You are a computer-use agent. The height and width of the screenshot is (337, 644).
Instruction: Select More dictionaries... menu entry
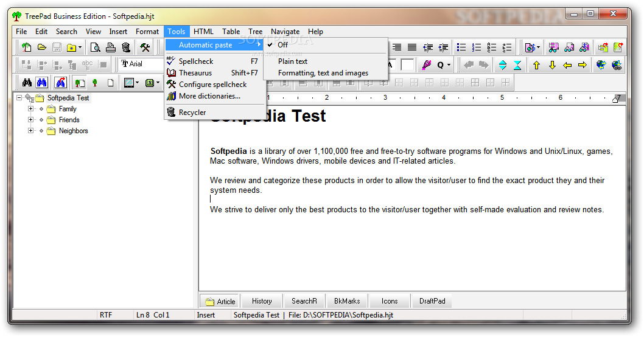[214, 96]
